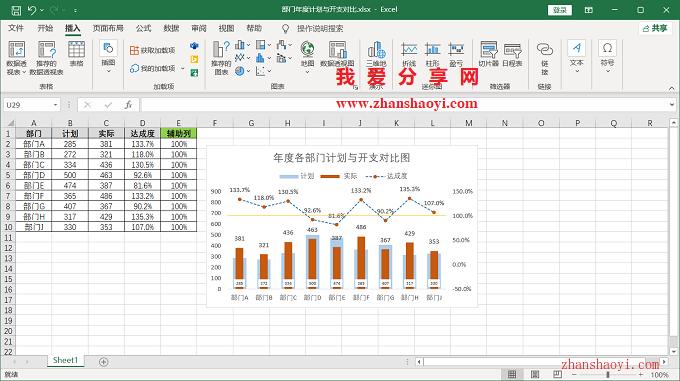Click the Scatter chart insert icon
Image resolution: width=680 pixels, height=381 pixels.
point(260,71)
